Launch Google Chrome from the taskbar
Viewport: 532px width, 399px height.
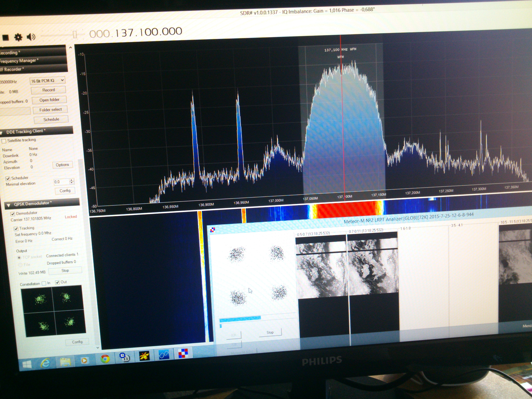[x=105, y=359]
